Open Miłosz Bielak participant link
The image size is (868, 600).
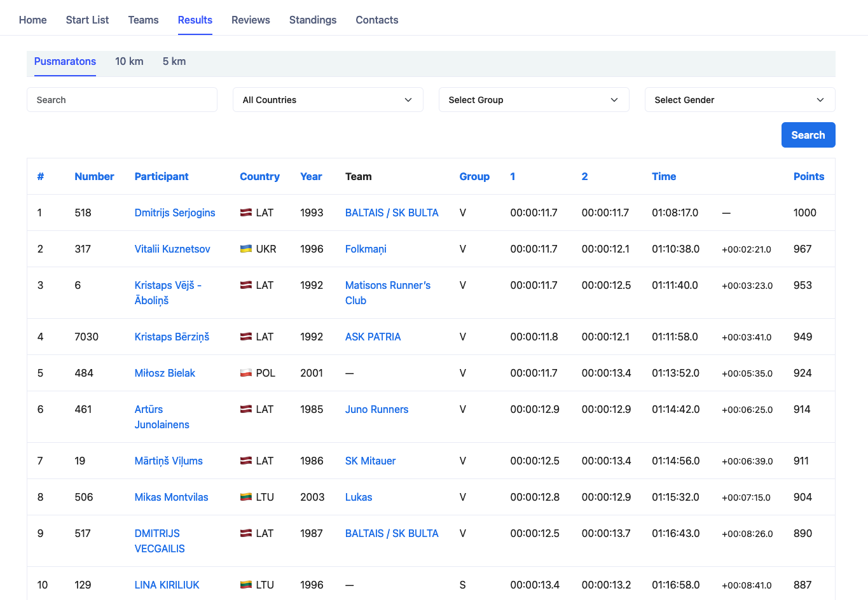click(x=165, y=373)
